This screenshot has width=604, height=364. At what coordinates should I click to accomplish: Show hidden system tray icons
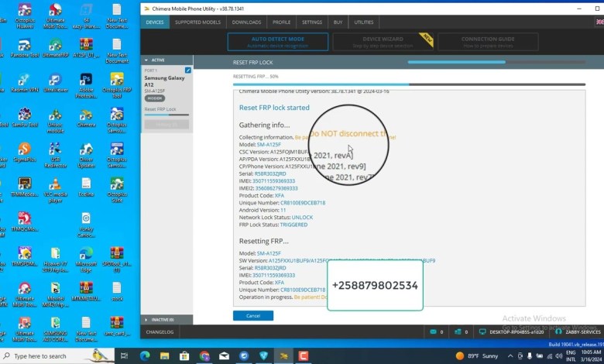click(x=510, y=356)
